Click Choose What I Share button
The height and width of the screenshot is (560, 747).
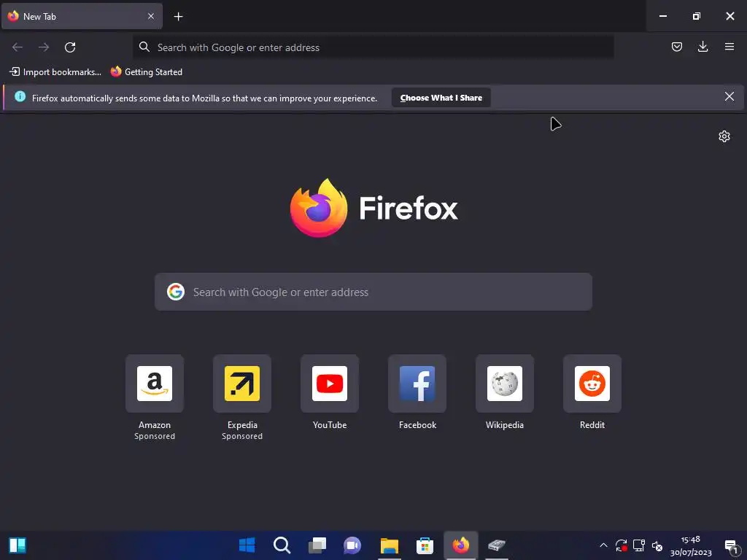(x=441, y=98)
